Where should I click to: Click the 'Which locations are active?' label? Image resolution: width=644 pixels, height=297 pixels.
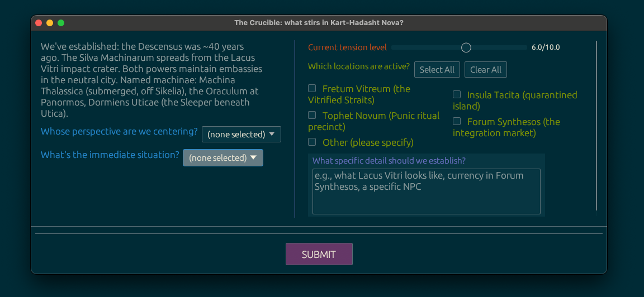pos(358,66)
